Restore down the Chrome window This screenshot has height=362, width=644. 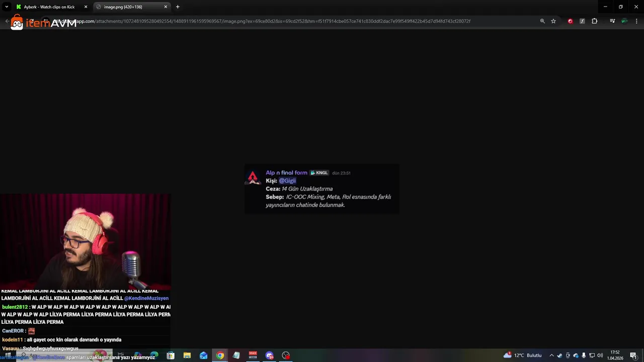pyautogui.click(x=621, y=7)
